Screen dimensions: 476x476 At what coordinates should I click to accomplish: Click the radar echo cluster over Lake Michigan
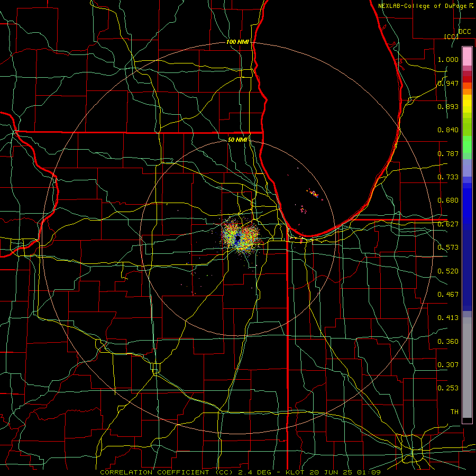(313, 194)
